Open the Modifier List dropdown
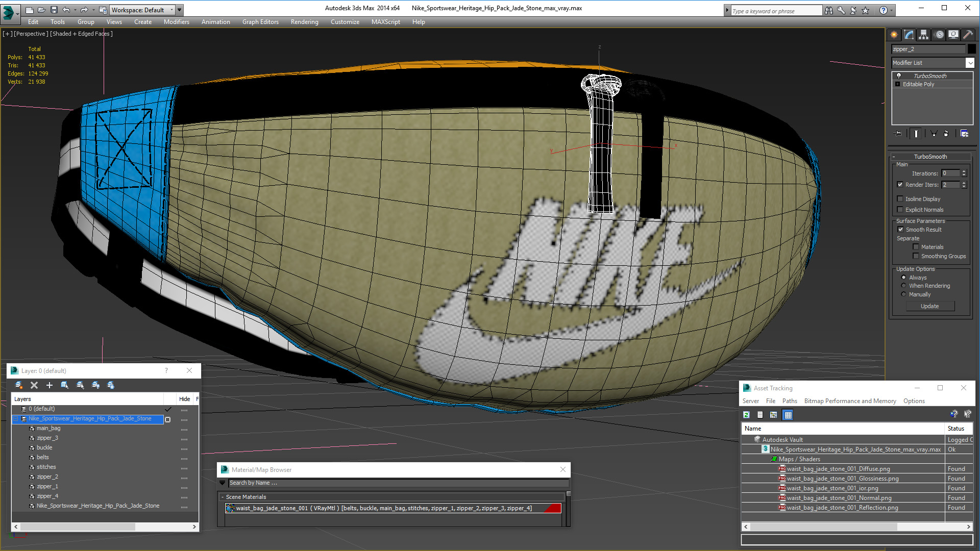Viewport: 980px width, 551px height. point(970,63)
